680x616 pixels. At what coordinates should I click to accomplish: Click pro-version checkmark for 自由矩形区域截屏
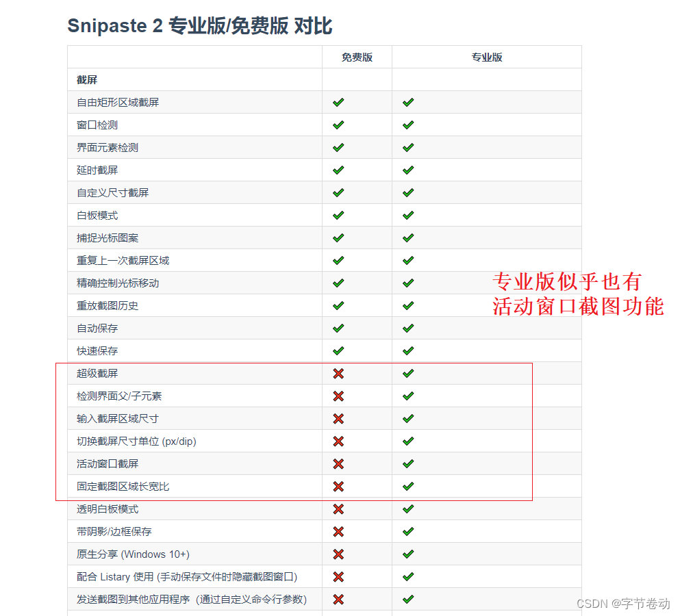(x=408, y=102)
